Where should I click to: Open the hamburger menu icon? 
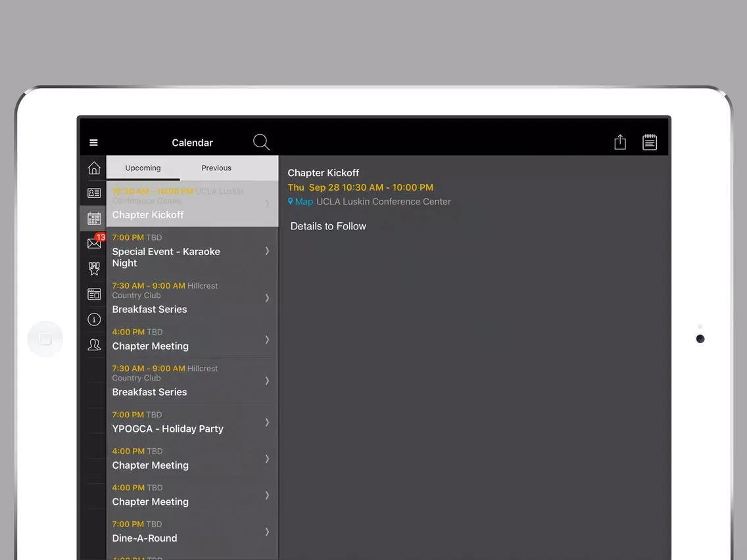pyautogui.click(x=93, y=143)
